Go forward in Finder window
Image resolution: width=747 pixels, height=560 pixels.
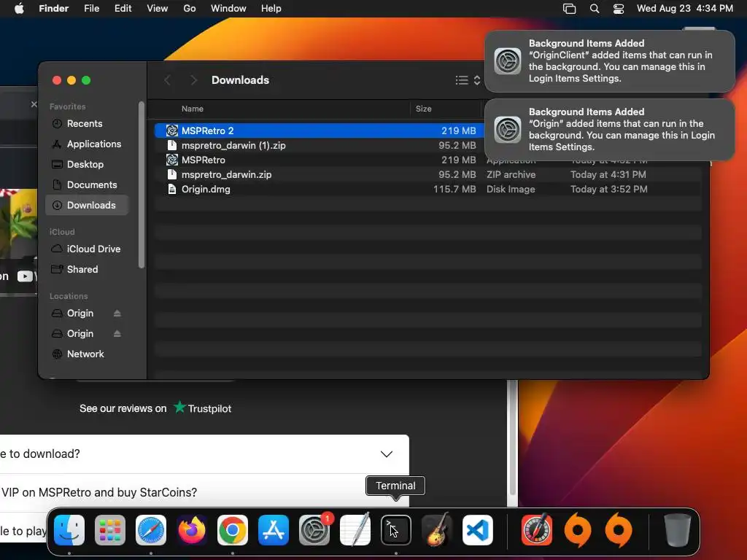click(x=193, y=80)
